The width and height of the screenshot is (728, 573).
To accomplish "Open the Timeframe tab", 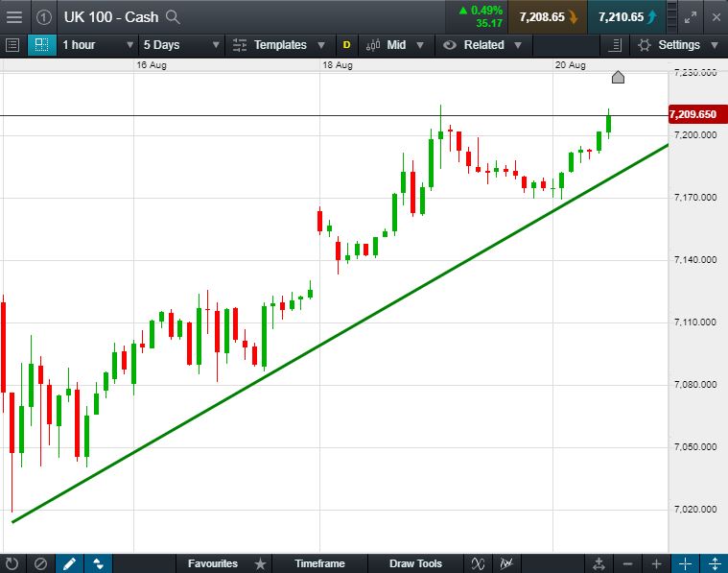I will (319, 563).
